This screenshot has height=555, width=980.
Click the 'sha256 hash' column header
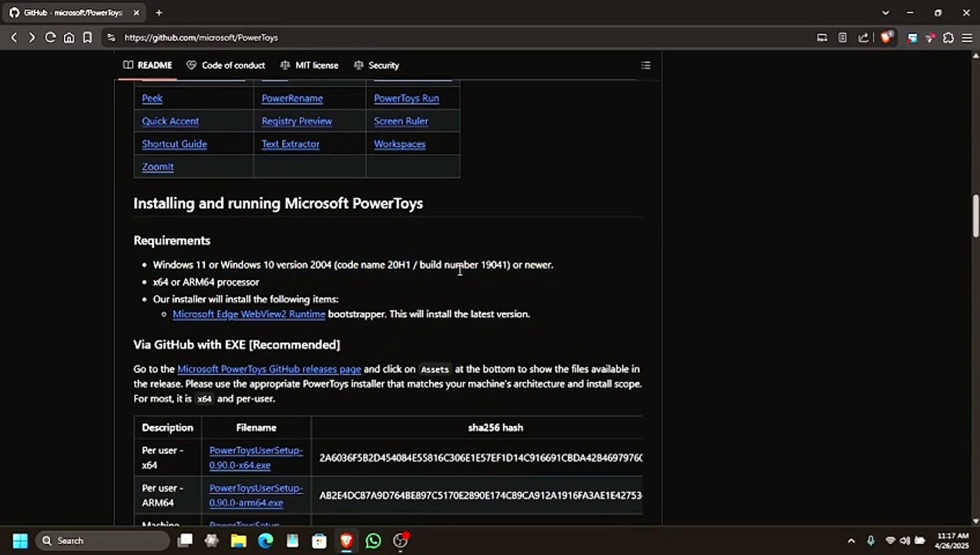pyautogui.click(x=495, y=428)
